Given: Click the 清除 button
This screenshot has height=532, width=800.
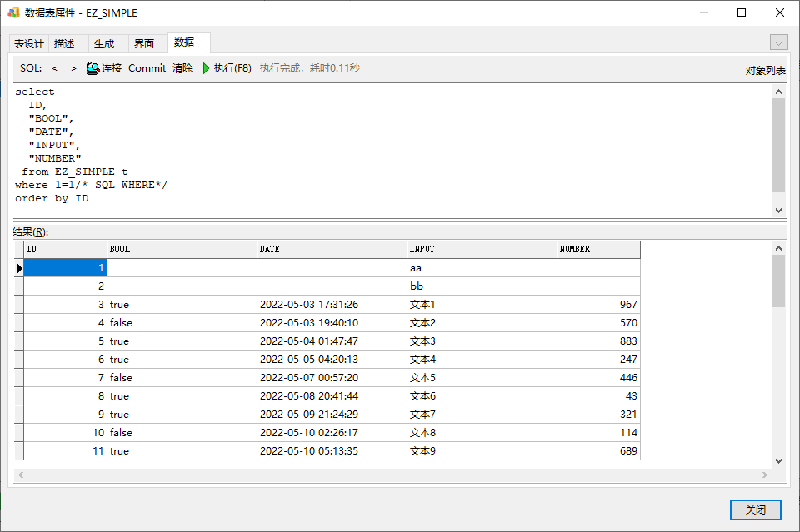Looking at the screenshot, I should [182, 68].
